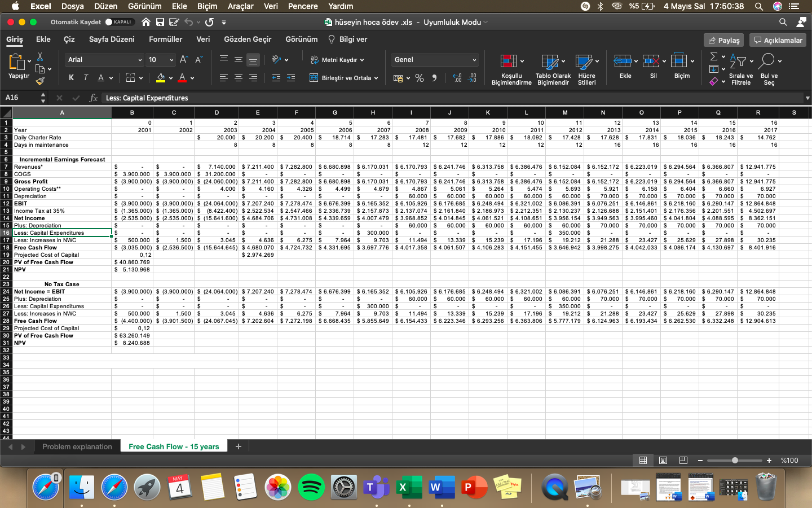Toggle page break preview view
This screenshot has width=812, height=508.
coord(683,460)
